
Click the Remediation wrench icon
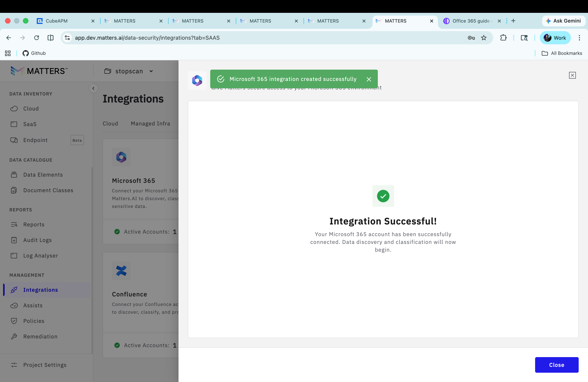(x=14, y=336)
